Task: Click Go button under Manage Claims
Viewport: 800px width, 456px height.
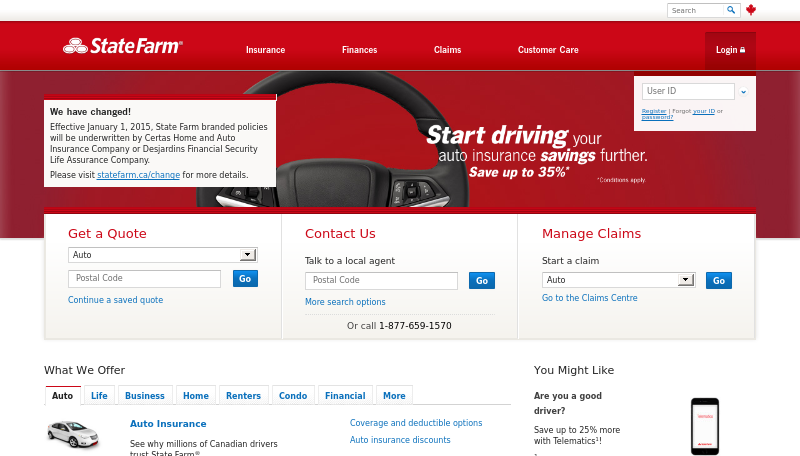Action: point(719,281)
